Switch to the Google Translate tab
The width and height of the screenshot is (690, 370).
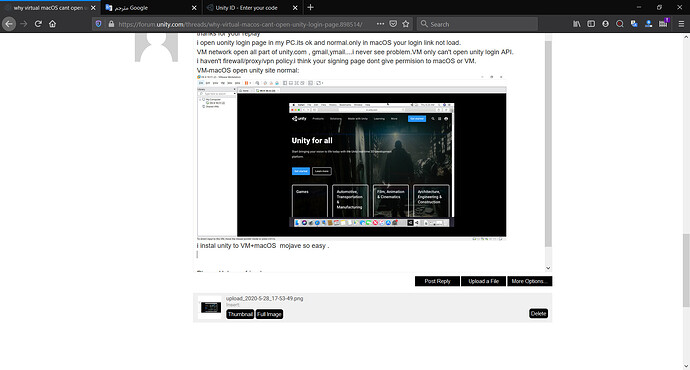(x=151, y=7)
